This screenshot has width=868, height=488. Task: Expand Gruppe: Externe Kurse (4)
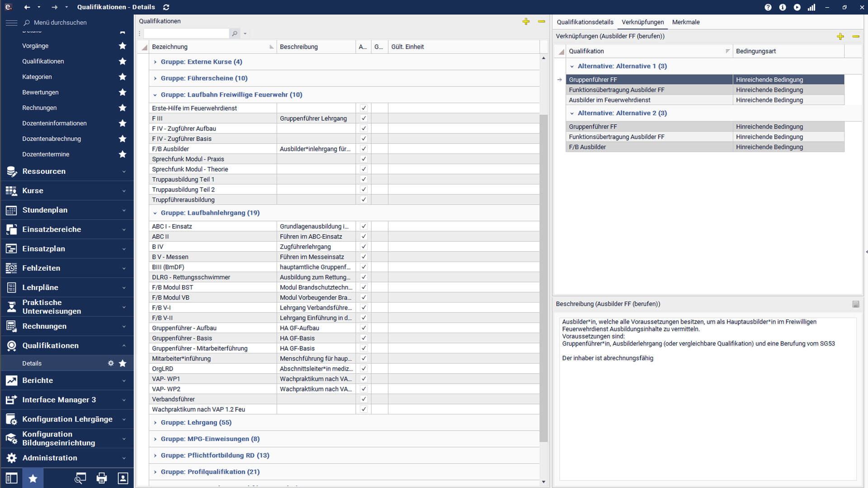coord(155,62)
